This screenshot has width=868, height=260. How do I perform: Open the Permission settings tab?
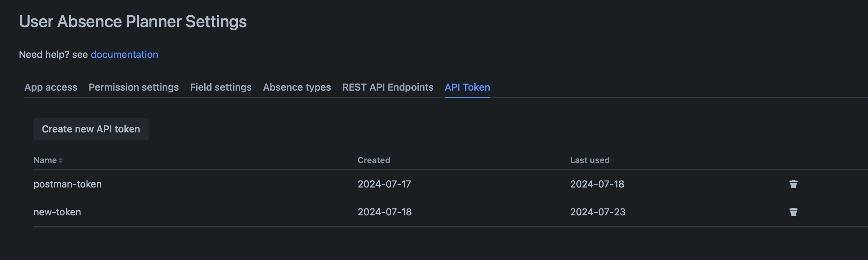(134, 87)
